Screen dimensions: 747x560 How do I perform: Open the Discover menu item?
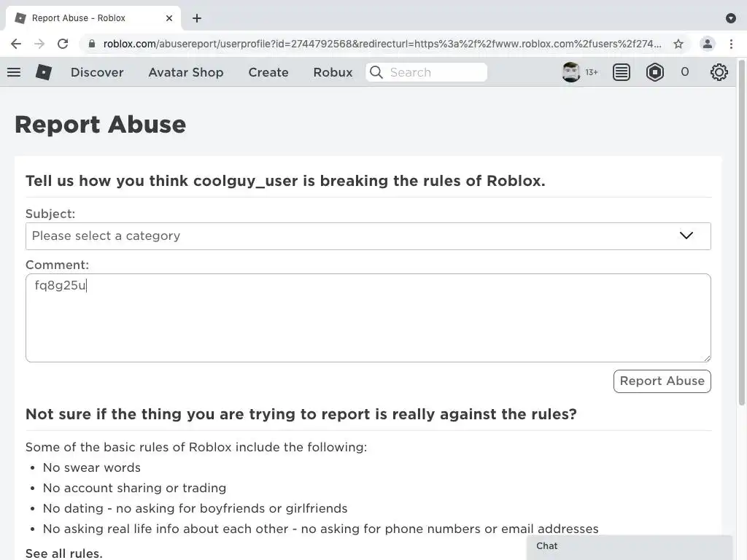pos(97,72)
